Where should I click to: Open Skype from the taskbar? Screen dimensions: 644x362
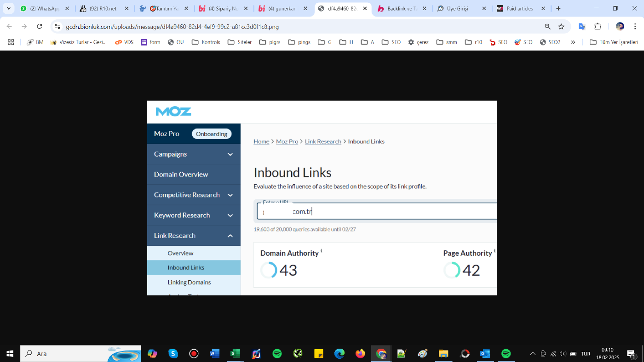coord(173,353)
